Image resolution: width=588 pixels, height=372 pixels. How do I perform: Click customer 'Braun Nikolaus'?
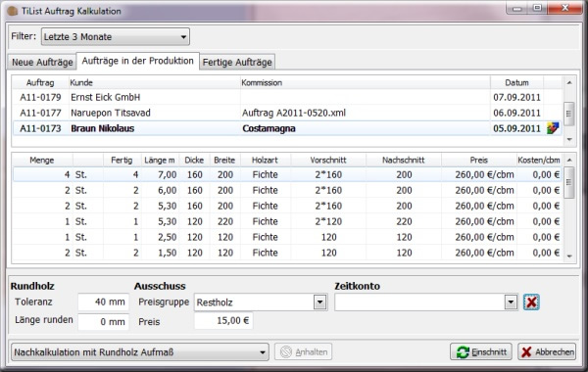point(102,128)
